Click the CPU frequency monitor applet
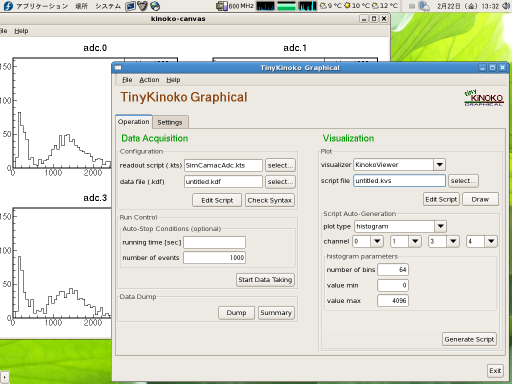The width and height of the screenshot is (512, 384). [x=235, y=6]
